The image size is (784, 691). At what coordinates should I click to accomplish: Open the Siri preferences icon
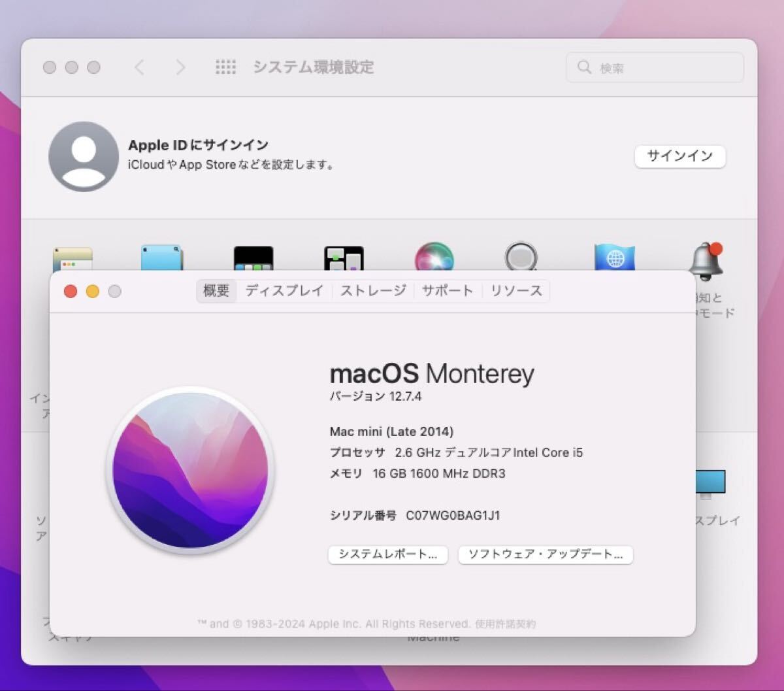pos(434,257)
